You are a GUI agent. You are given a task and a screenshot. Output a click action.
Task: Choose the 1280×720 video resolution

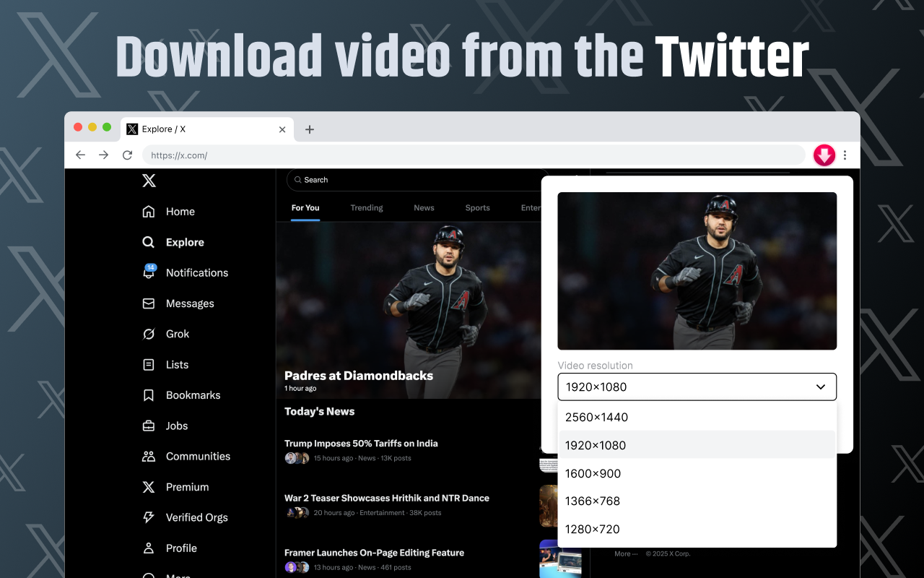[592, 529]
